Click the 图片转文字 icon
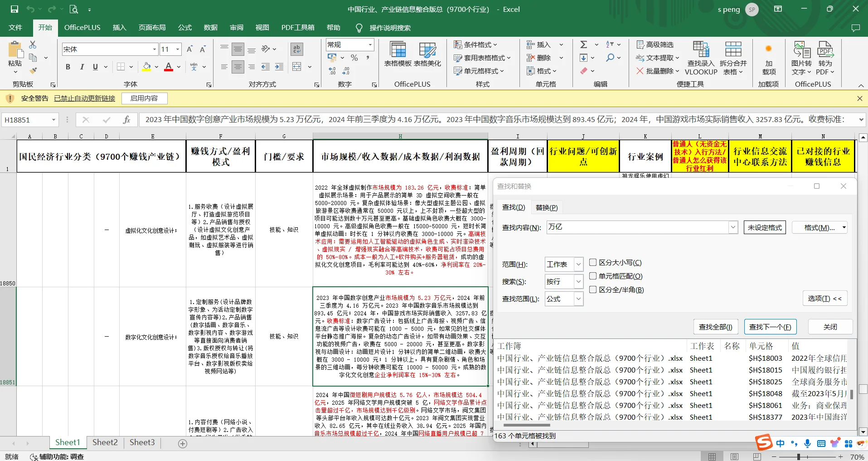 coord(801,58)
